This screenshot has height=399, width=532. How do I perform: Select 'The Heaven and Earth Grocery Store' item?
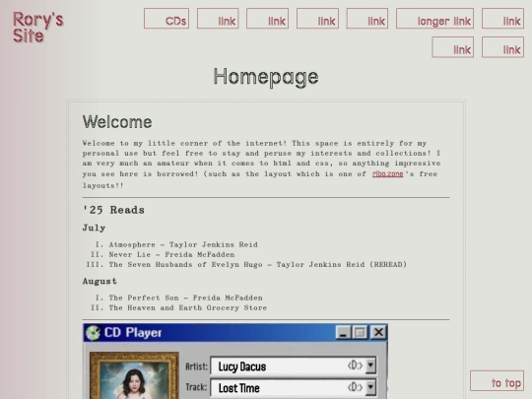point(188,307)
